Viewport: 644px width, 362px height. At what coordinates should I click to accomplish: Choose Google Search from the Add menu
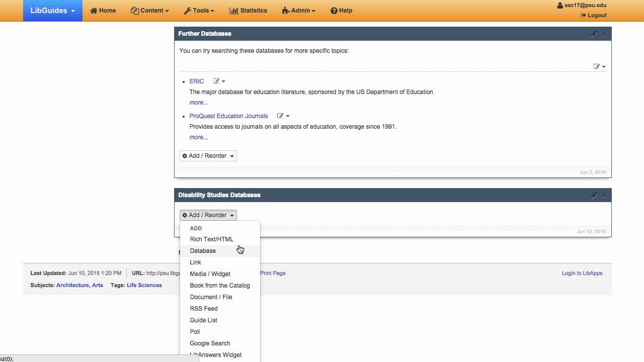(x=220, y=343)
